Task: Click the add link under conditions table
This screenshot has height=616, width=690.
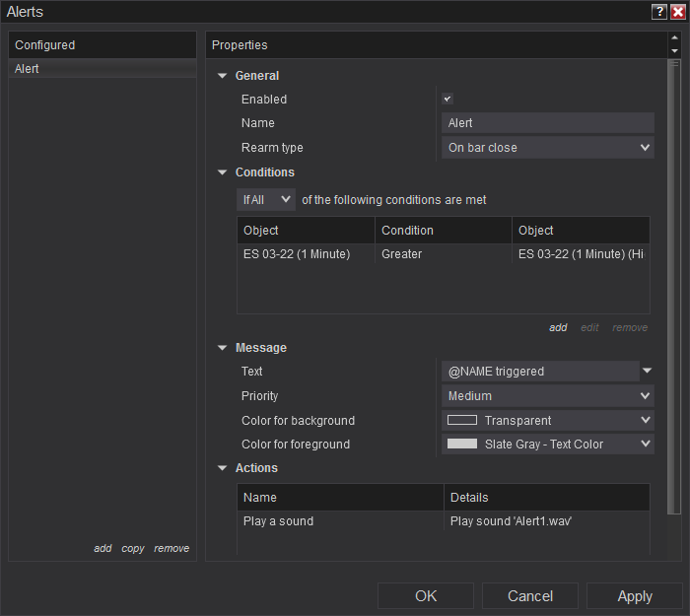Action: tap(558, 328)
